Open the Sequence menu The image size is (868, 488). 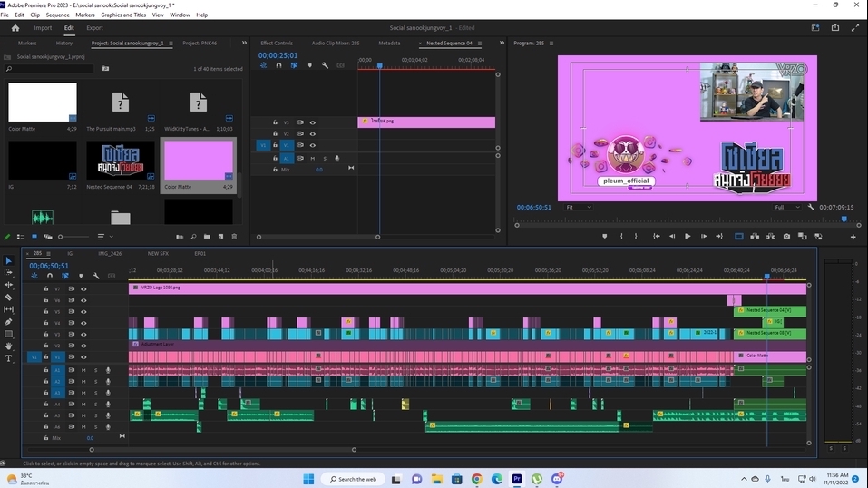tap(57, 15)
